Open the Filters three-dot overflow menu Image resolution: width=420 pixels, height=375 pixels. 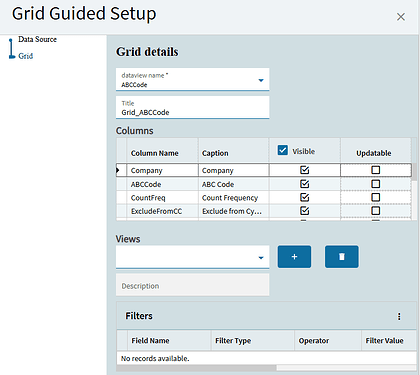pyautogui.click(x=399, y=316)
